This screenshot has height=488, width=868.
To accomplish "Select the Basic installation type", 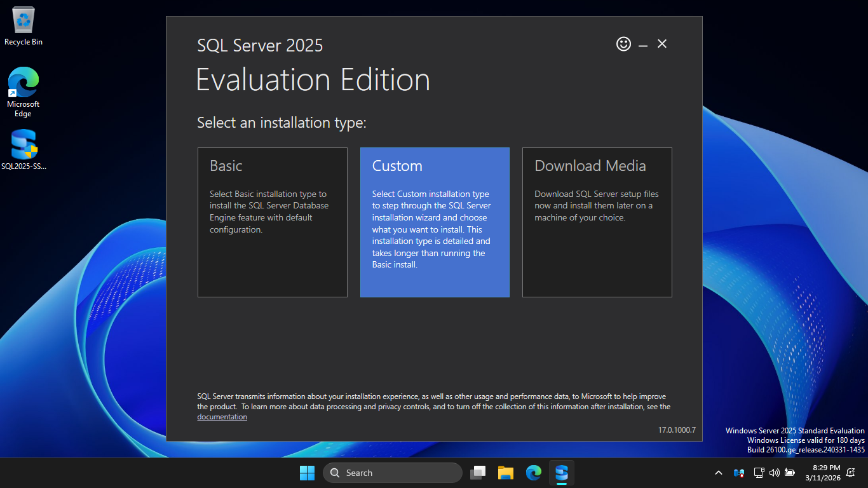I will click(272, 222).
